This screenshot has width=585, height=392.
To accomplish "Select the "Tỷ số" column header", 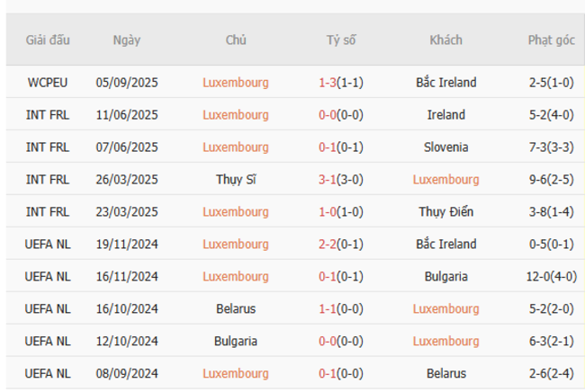I will click(341, 40).
